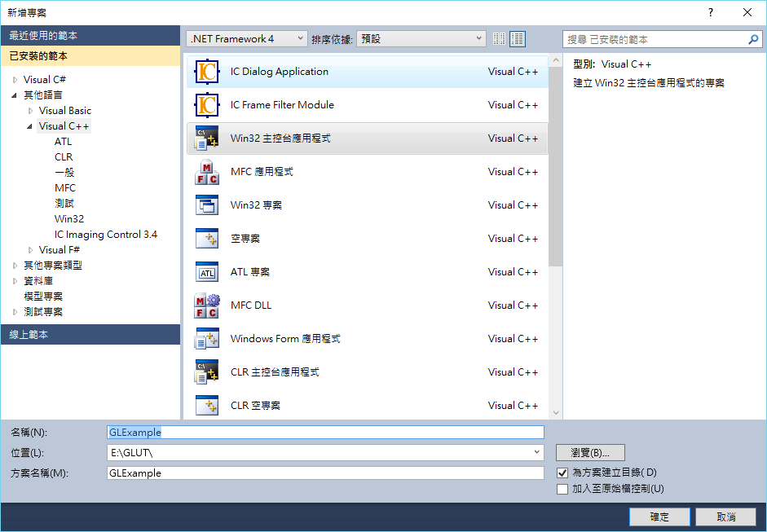Expand the Visual F# tree node
This screenshot has height=532, width=767.
pos(30,250)
